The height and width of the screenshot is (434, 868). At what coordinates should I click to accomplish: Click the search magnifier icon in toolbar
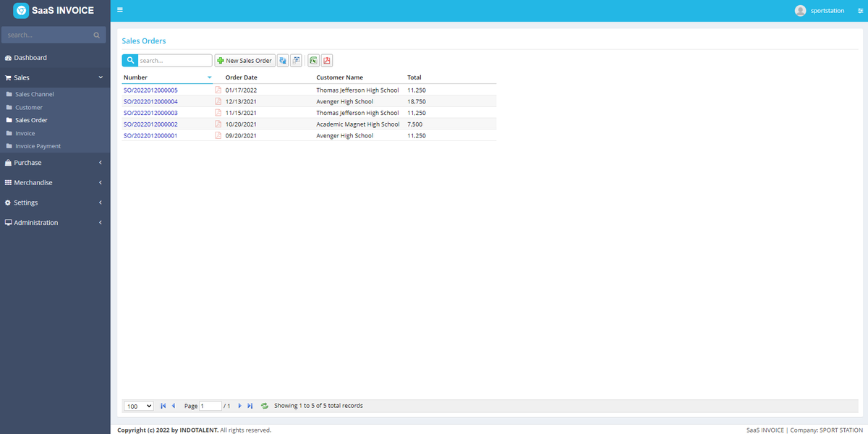pos(130,60)
